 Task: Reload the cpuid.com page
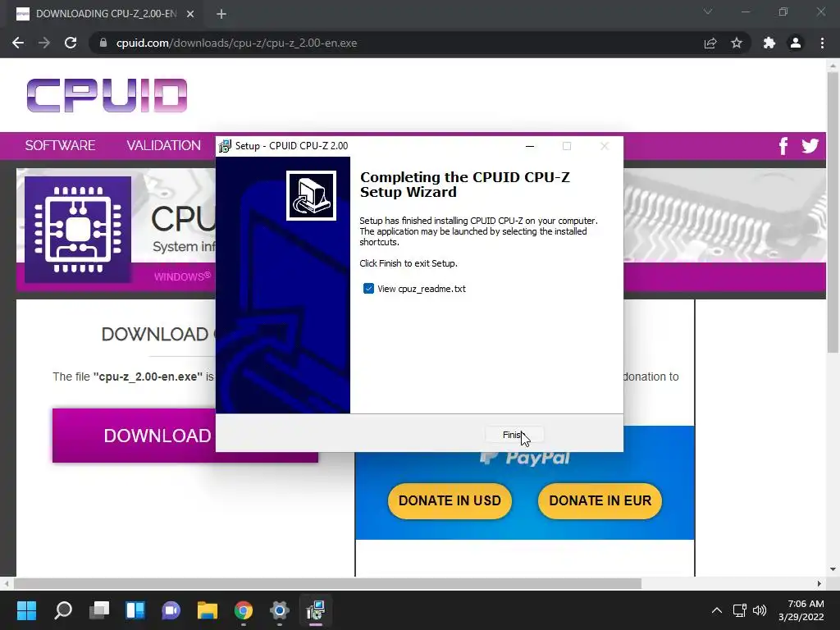pos(71,43)
